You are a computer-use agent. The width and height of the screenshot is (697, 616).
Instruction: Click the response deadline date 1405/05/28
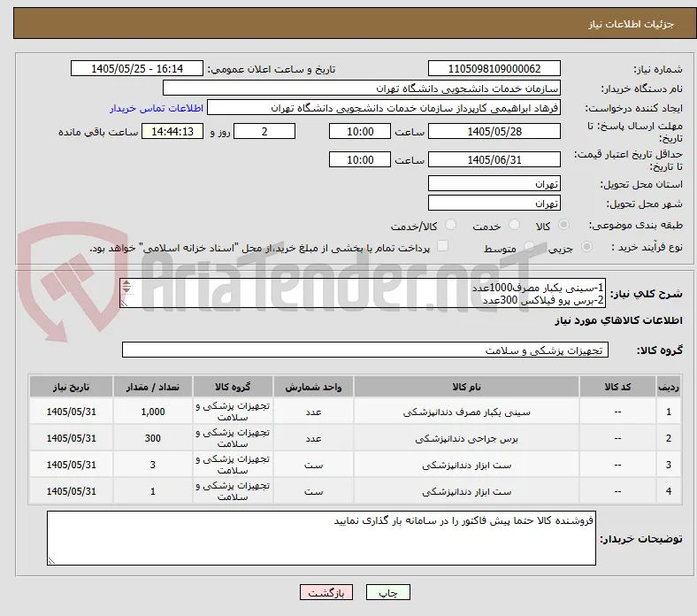pos(494,131)
